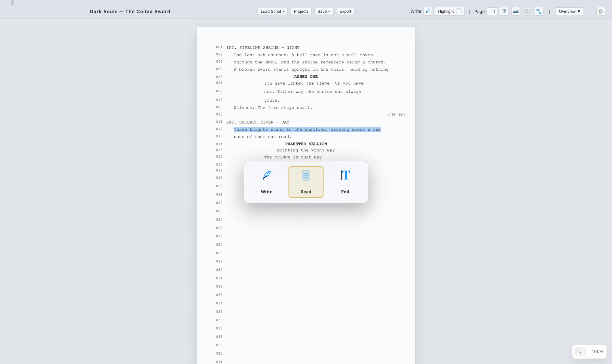Click the Page number field

[x=492, y=11]
